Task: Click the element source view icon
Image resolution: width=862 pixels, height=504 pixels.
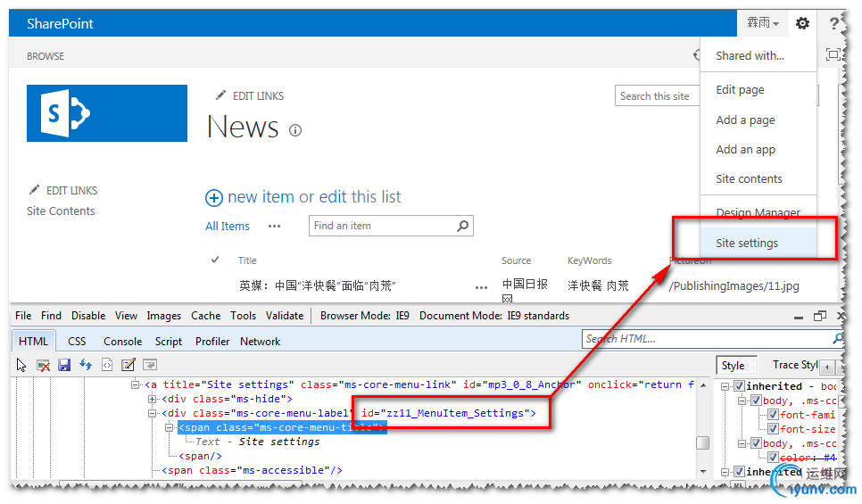Action: (x=107, y=365)
